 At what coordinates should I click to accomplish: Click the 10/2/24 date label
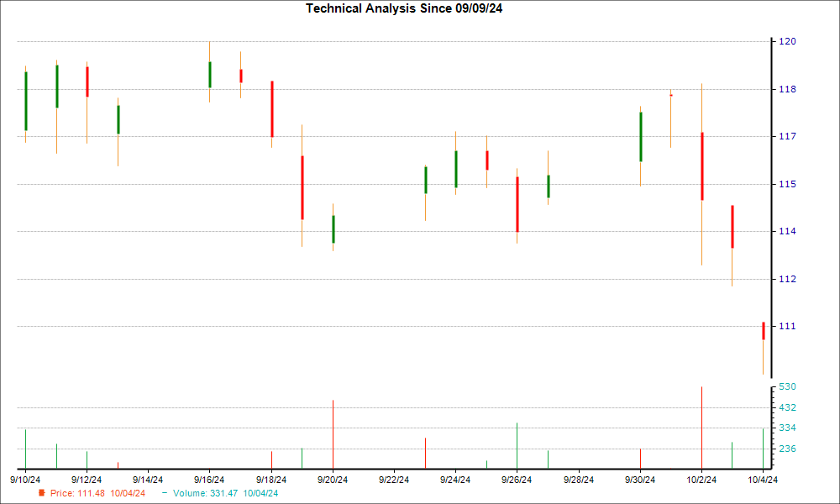[x=701, y=480]
